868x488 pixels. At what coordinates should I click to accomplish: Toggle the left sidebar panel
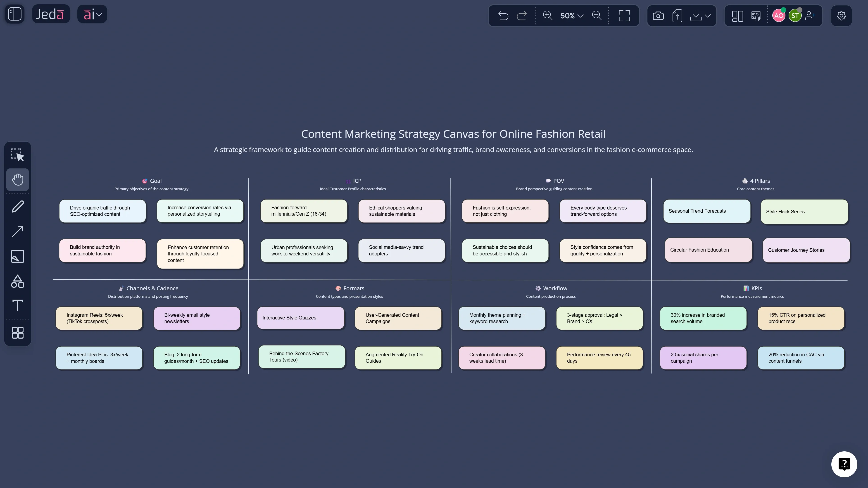click(x=14, y=14)
